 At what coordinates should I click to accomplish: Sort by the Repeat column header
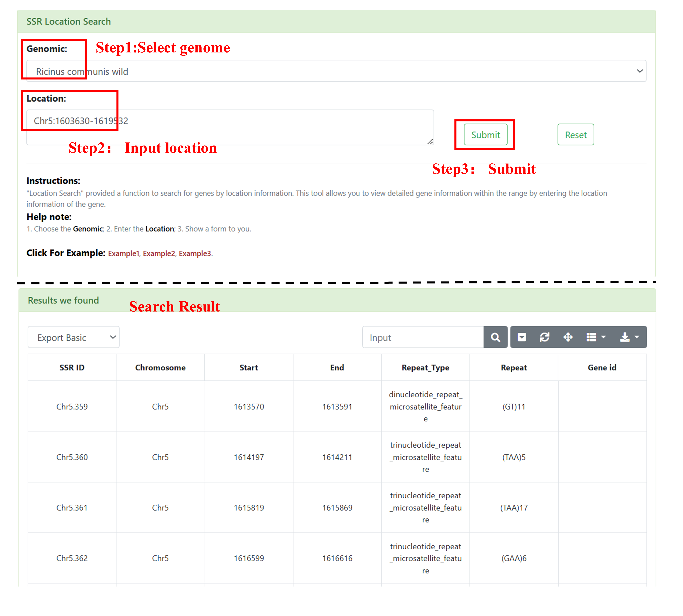514,368
